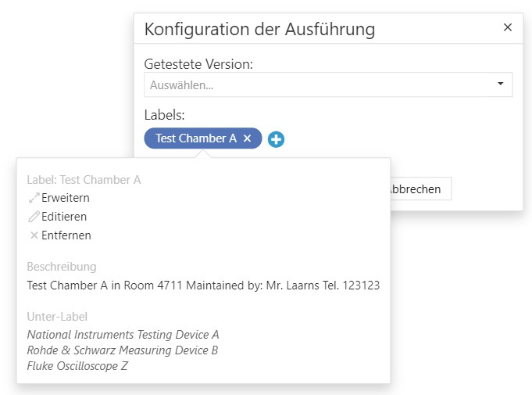Choose Erweitern from the label popup
Viewport: 532px width, 395px height.
65,198
